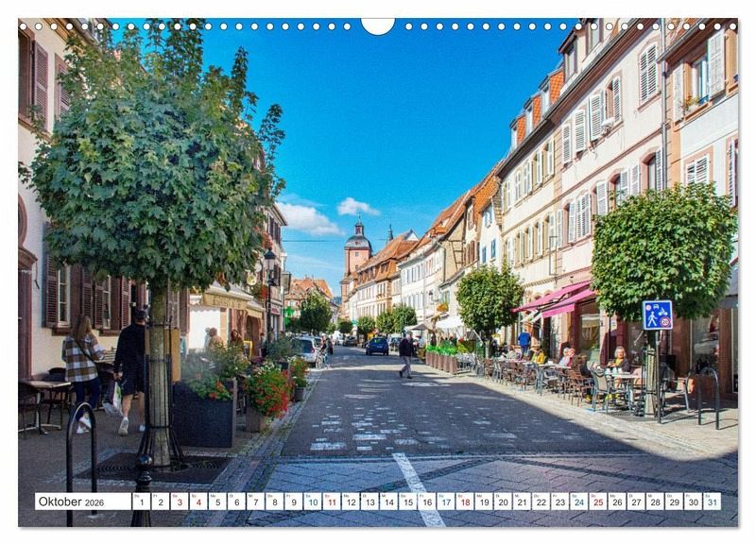
Task: Pick day 28 in the calendar strip
Action: click(655, 502)
